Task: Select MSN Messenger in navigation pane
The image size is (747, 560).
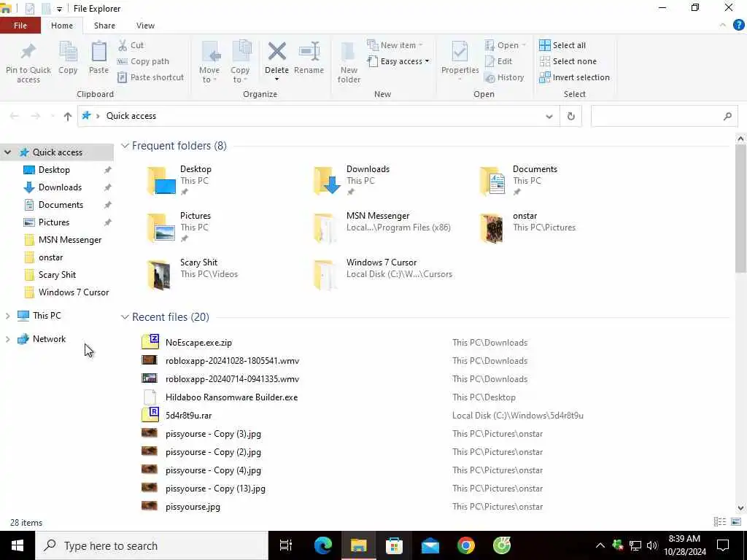Action: 69,240
